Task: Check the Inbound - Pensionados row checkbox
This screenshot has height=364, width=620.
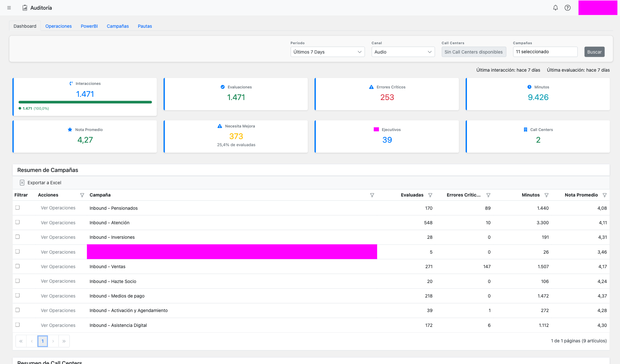Action: coord(17,208)
